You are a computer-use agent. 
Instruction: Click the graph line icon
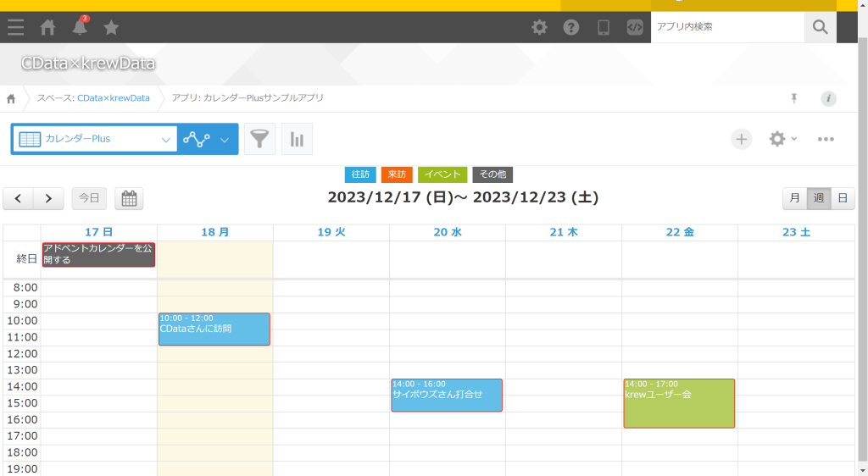click(x=197, y=139)
